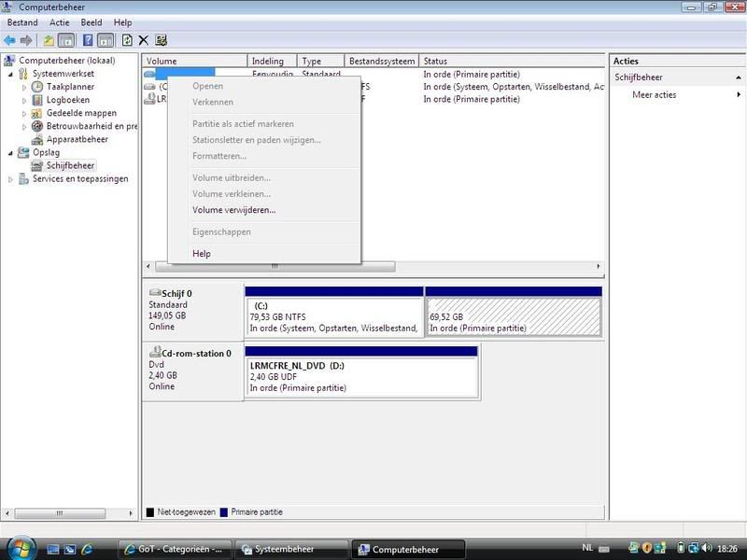This screenshot has height=560, width=747.
Task: Select the 69,52 GB primary partition block
Action: click(x=513, y=317)
